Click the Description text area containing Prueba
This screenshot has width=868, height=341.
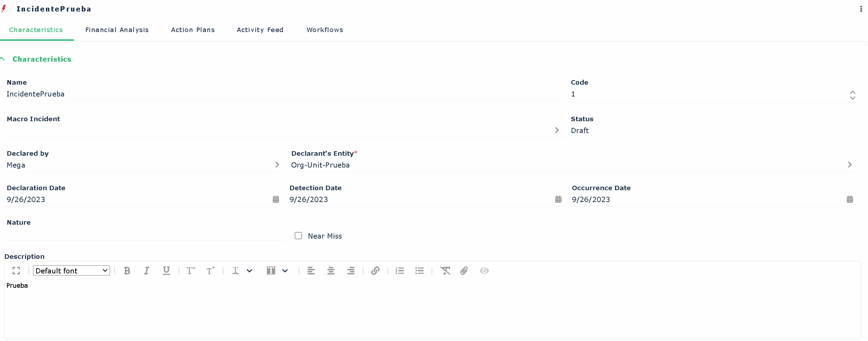(432, 309)
